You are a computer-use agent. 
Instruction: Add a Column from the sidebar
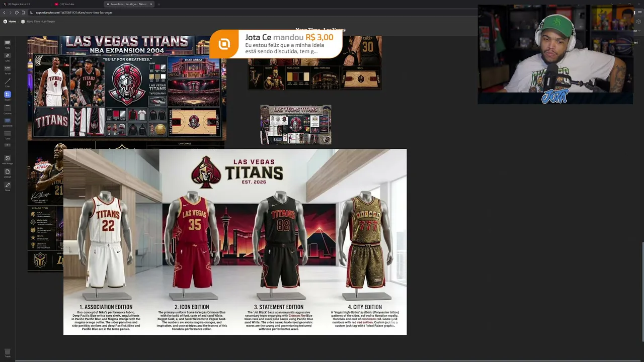tap(8, 109)
